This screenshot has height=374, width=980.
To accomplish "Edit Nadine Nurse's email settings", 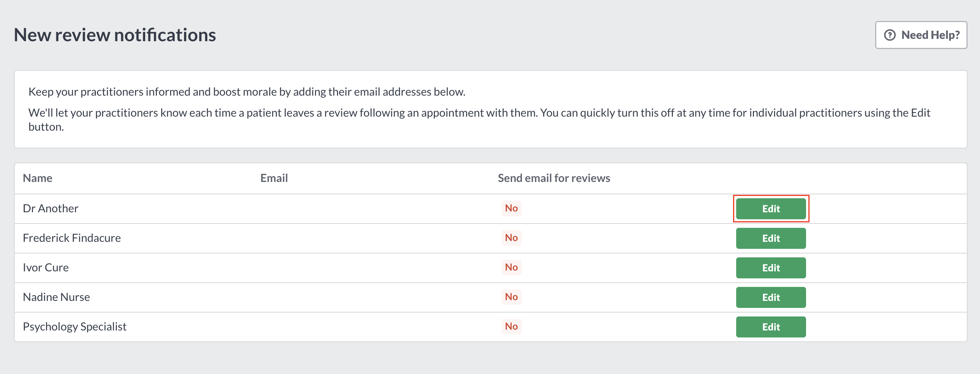I will pyautogui.click(x=771, y=297).
